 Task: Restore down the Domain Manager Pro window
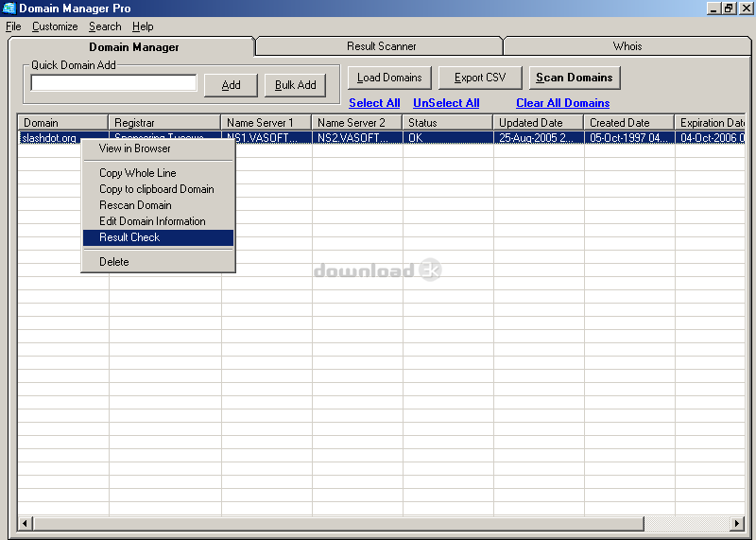coord(729,9)
